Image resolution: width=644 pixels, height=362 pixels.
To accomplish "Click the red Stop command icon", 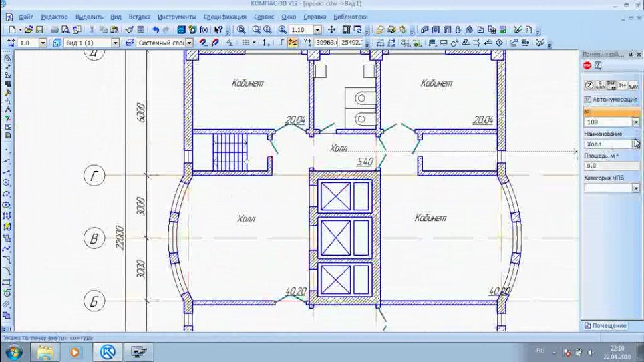I will [x=587, y=65].
